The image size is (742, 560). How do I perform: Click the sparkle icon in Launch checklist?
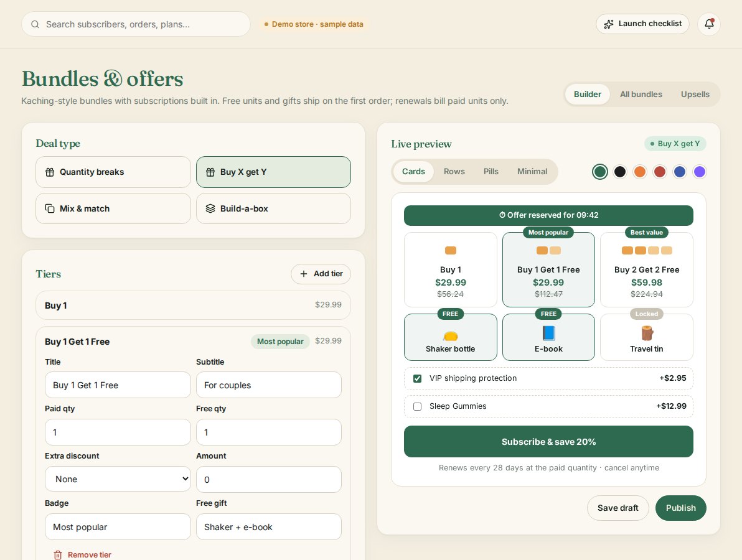[x=609, y=24]
